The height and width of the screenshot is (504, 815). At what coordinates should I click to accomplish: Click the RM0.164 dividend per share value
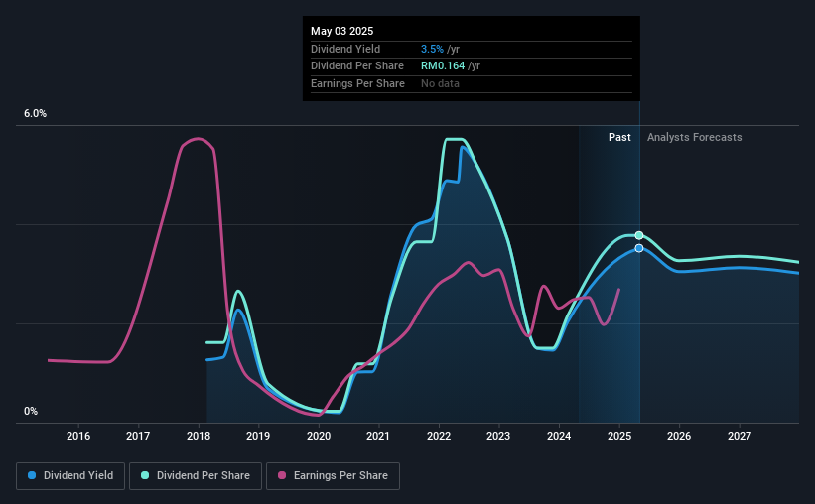click(x=443, y=66)
